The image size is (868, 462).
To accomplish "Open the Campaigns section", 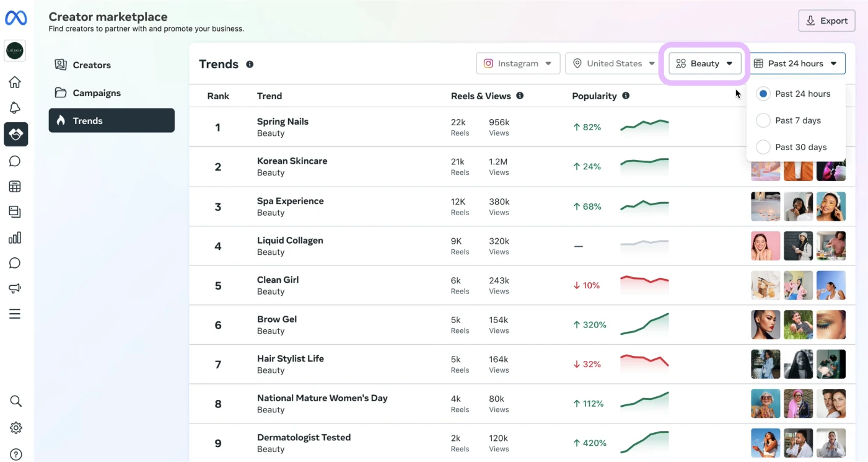I will click(112, 92).
